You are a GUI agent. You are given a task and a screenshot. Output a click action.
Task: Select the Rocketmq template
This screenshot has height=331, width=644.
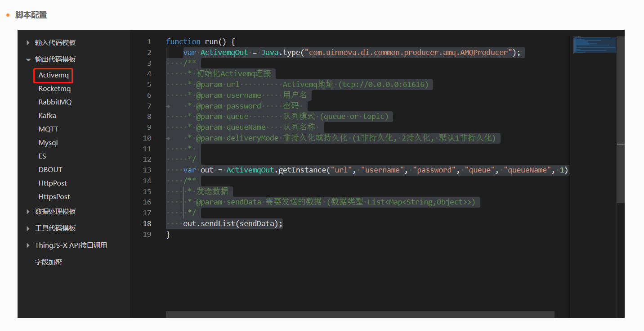click(54, 89)
